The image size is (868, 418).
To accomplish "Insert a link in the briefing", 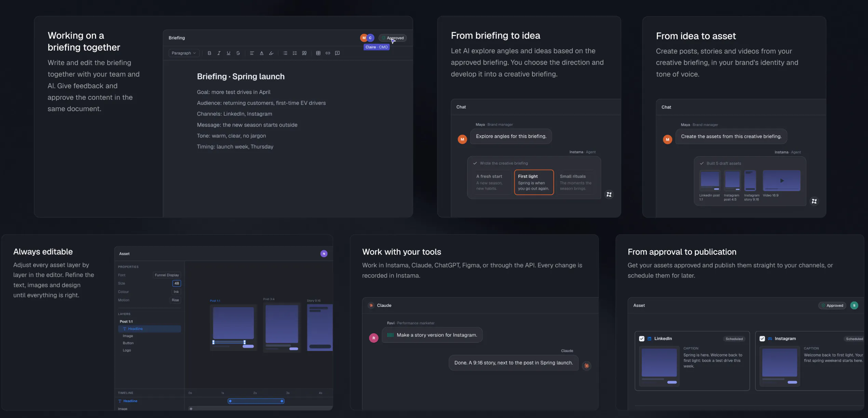I will (x=328, y=53).
